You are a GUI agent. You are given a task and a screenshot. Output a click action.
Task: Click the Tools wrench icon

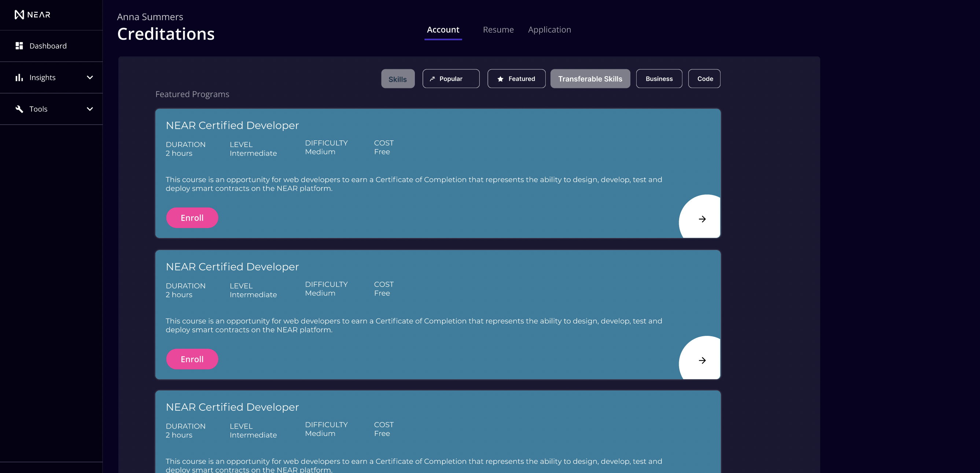[19, 109]
